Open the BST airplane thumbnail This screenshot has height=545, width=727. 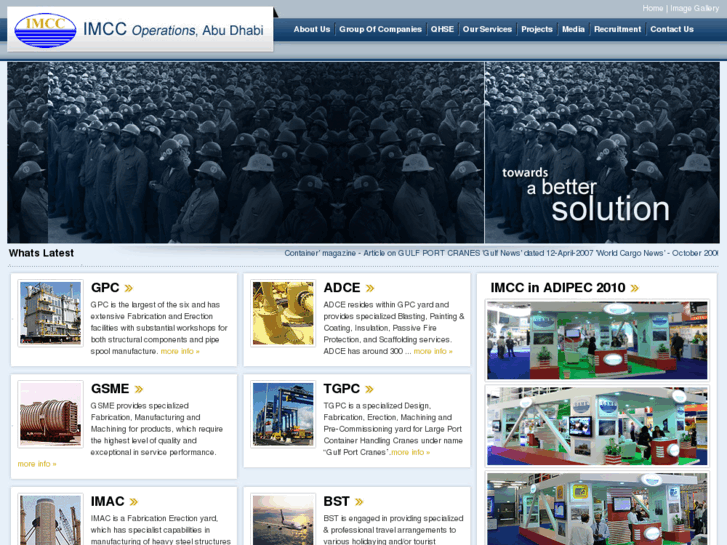(283, 519)
